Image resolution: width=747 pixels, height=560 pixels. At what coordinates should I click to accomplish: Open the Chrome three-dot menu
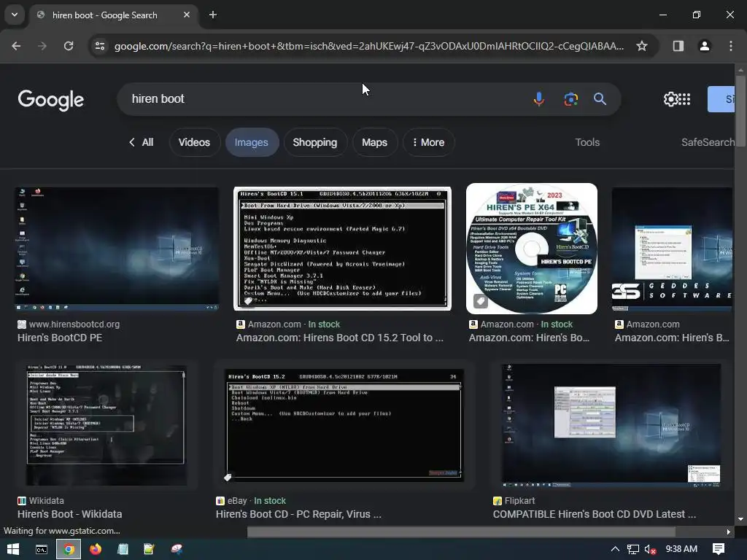click(x=730, y=46)
